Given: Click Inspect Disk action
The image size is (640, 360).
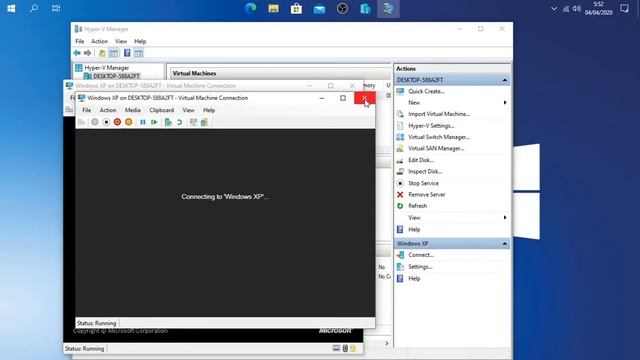Looking at the screenshot, I should point(425,172).
